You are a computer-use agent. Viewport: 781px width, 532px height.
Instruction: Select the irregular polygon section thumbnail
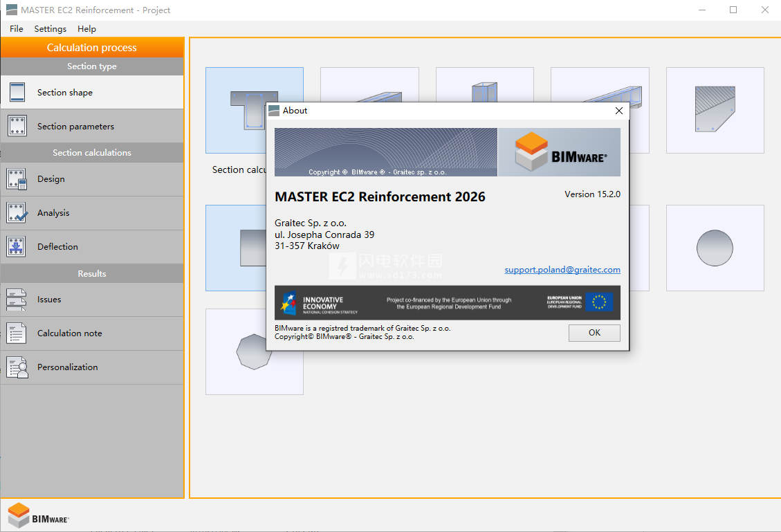715,110
